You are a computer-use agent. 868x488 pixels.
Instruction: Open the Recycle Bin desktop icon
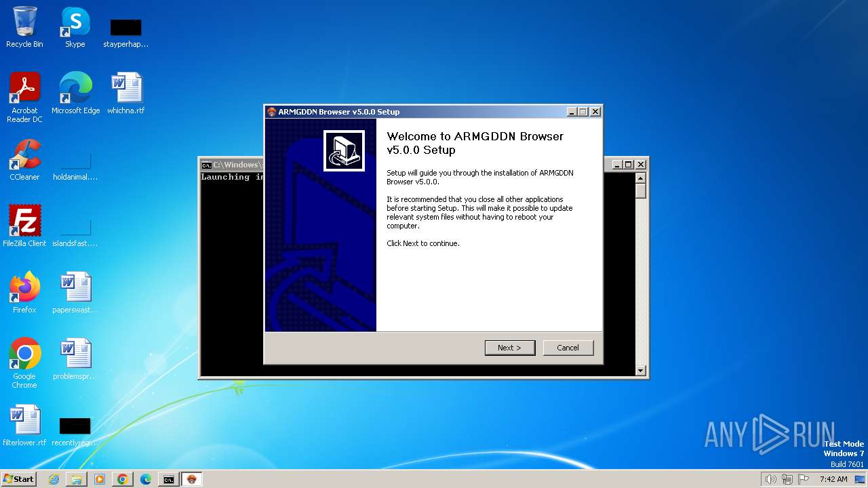tap(24, 28)
